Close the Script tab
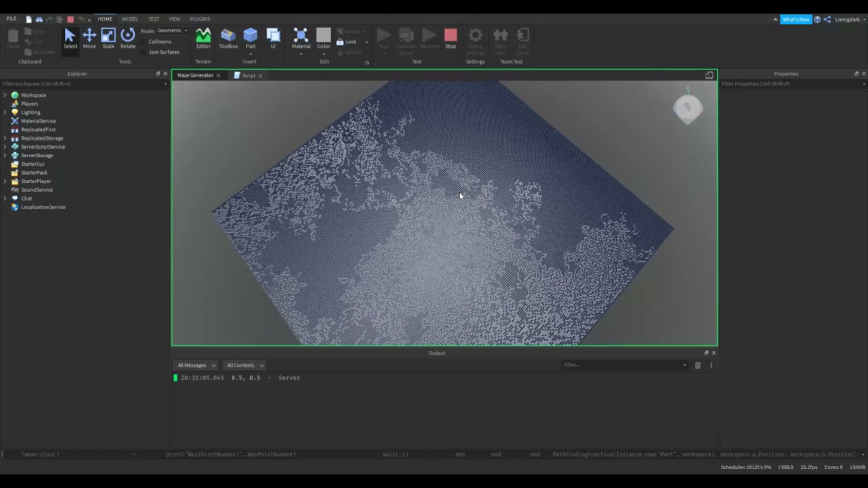 pos(260,75)
